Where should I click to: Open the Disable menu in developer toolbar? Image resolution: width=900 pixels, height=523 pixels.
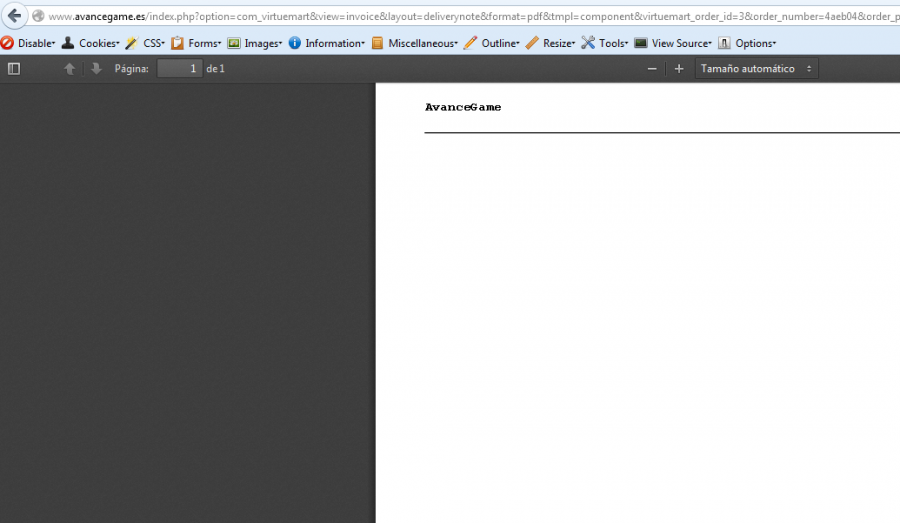[x=28, y=43]
